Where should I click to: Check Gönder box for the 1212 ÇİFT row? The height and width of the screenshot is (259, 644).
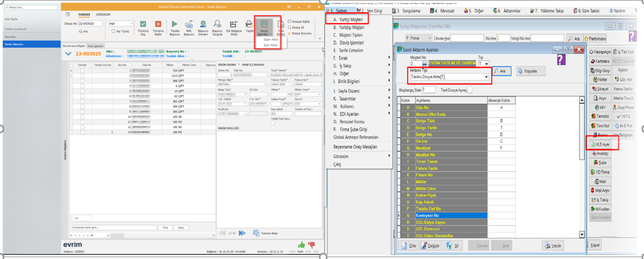click(82, 76)
